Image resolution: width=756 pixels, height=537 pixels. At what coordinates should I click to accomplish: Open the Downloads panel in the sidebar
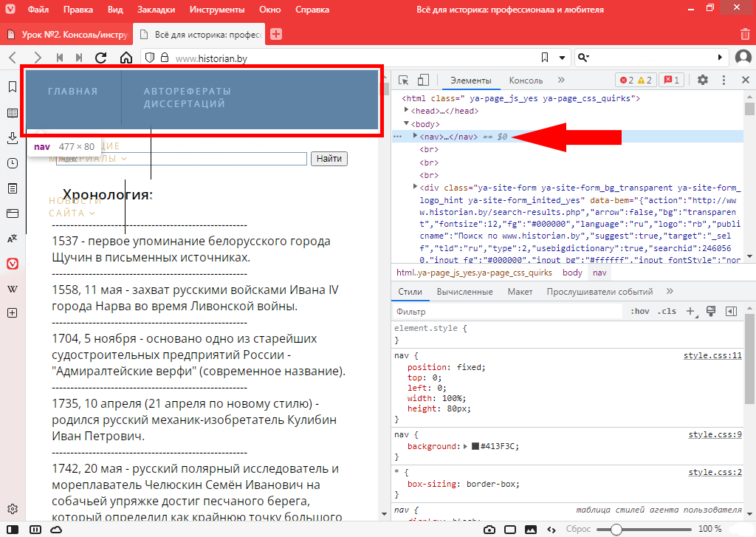pyautogui.click(x=13, y=138)
